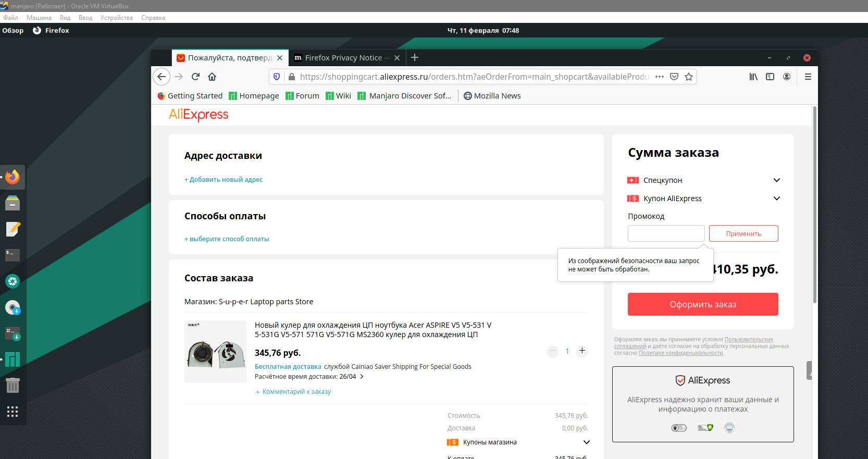Open the Manjaro green logo dock icon

13,359
